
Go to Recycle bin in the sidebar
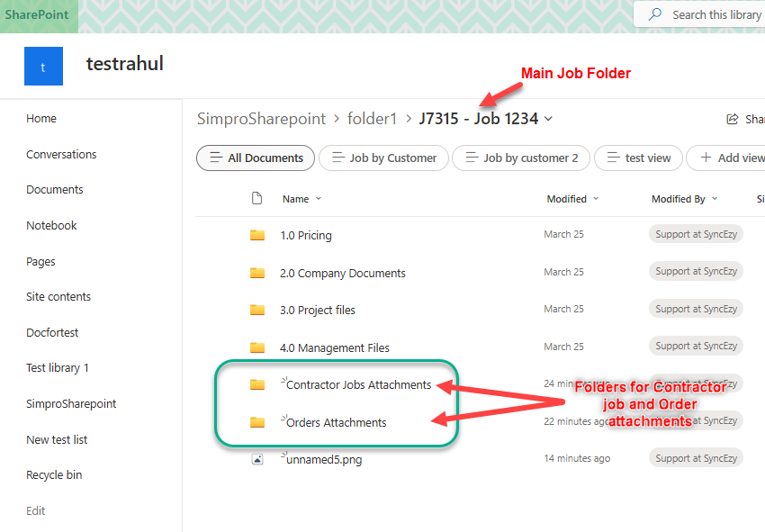point(54,474)
